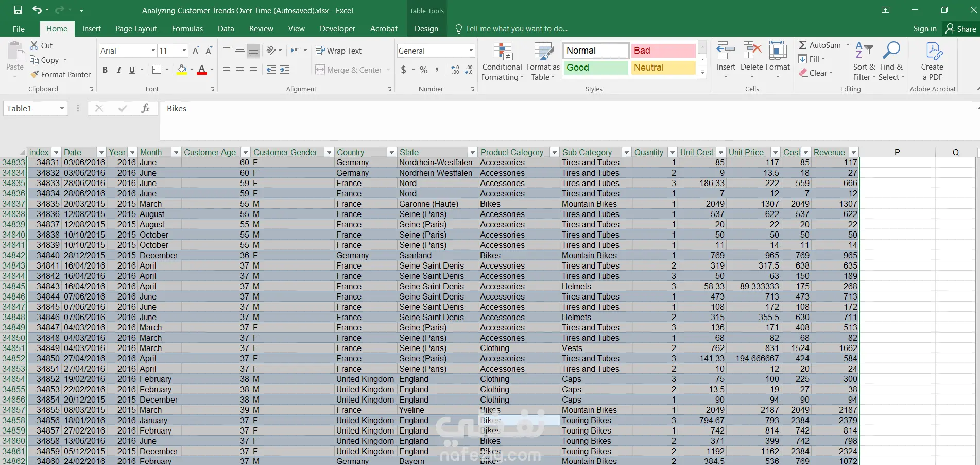980x465 pixels.
Task: Open the Country column filter dropdown
Action: (391, 152)
